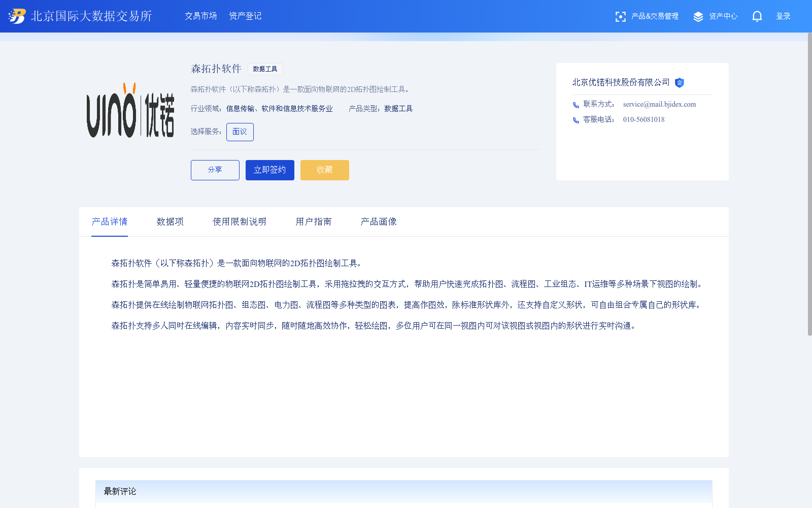Click the page vertical scrollbar
Viewport: 812px width, 508px height.
[x=809, y=184]
